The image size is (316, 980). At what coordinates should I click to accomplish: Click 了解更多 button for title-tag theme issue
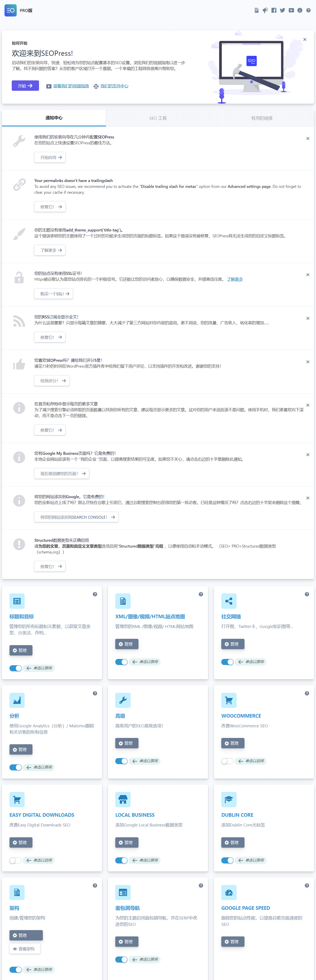(x=50, y=250)
